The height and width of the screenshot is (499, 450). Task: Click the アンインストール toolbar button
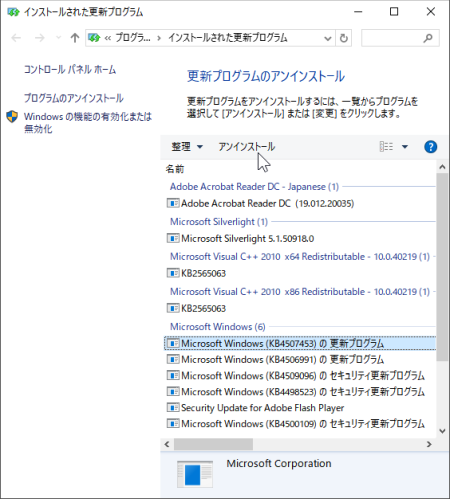[x=247, y=147]
